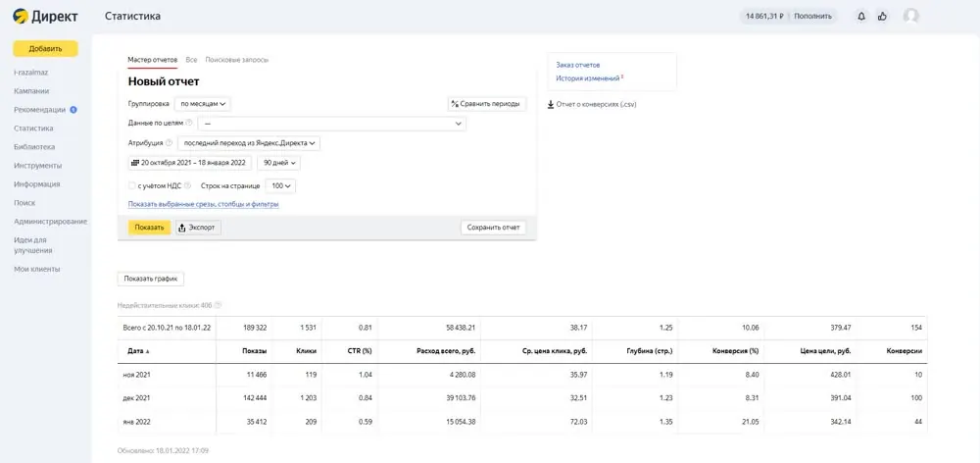
Task: Click the i-razalmaz account name in sidebar
Action: [x=31, y=72]
